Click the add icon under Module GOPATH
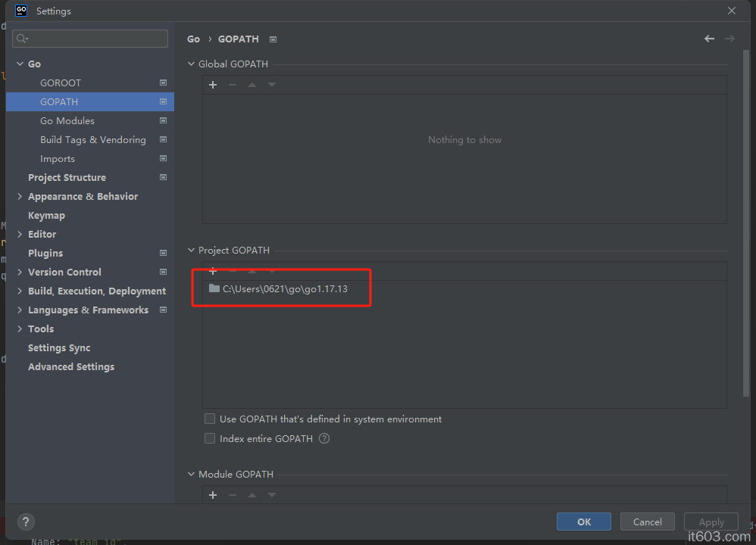Viewport: 756px width, 545px height. (213, 495)
